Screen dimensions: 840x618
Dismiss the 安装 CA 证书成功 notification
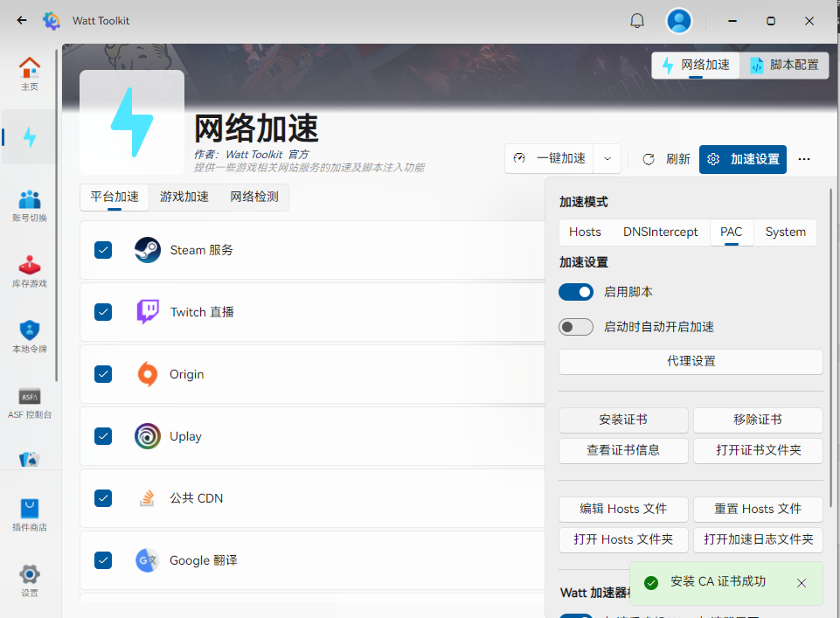click(x=802, y=583)
